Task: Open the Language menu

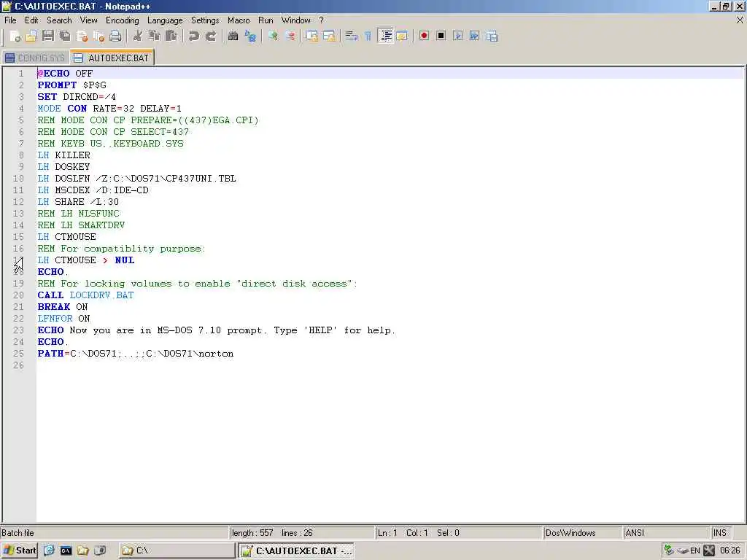Action: tap(165, 20)
